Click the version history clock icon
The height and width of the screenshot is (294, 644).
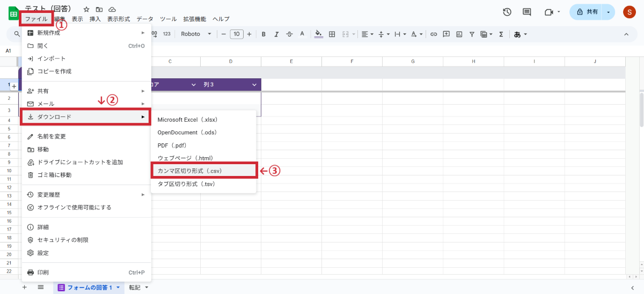(x=507, y=12)
